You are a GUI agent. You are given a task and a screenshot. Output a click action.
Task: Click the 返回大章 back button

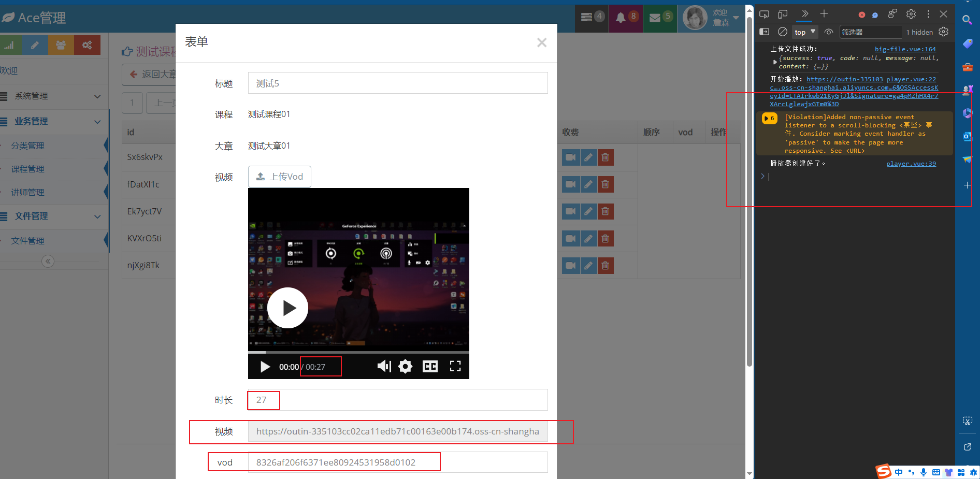pyautogui.click(x=150, y=75)
